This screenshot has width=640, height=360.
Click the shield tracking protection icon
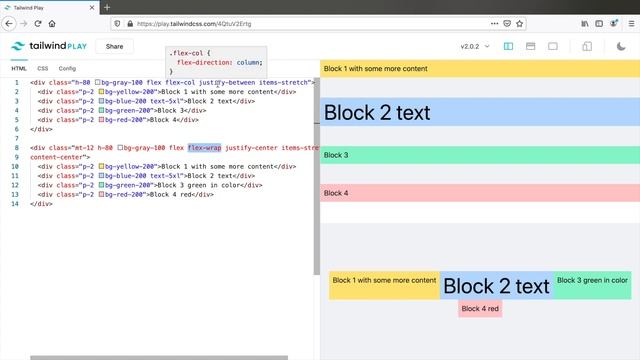pos(117,24)
